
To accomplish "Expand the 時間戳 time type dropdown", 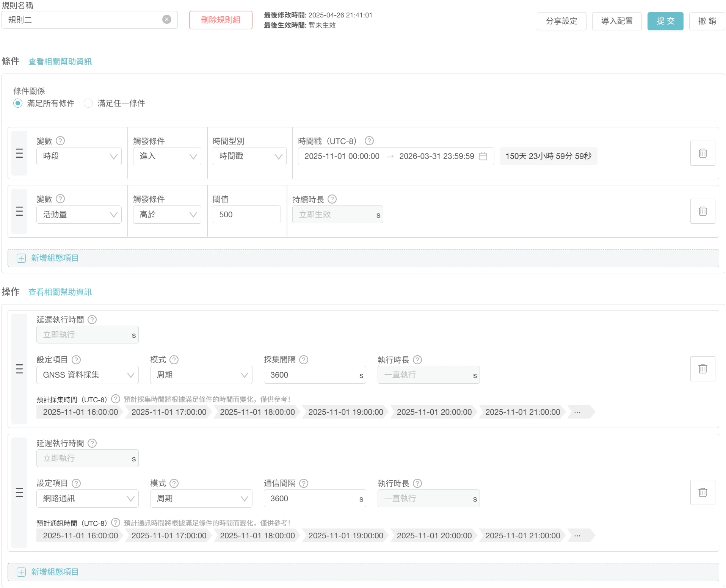I will 249,156.
